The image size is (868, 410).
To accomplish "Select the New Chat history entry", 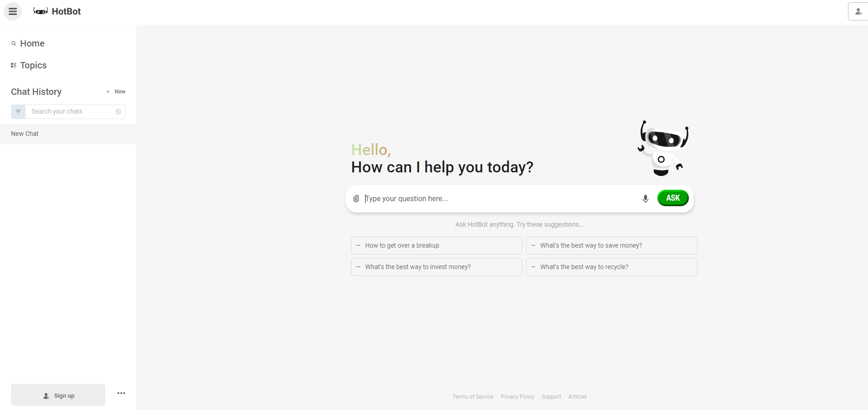I will (25, 134).
